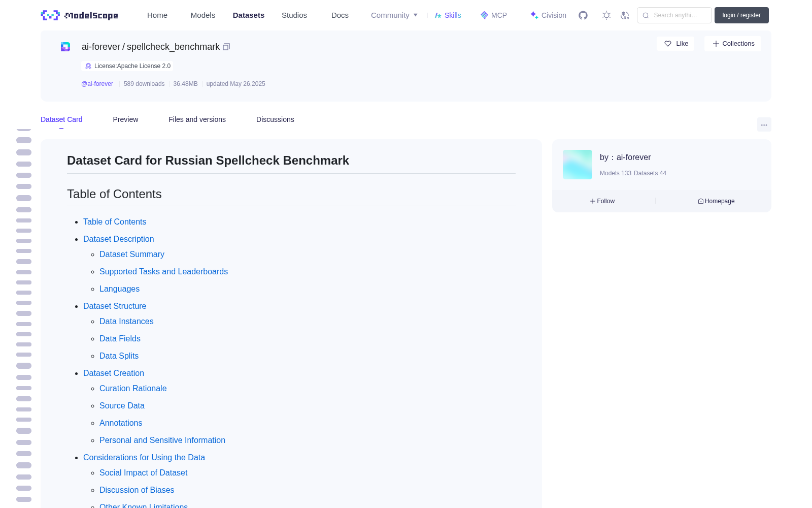This screenshot has height=508, width=812.
Task: Open the Docs page
Action: (x=340, y=15)
